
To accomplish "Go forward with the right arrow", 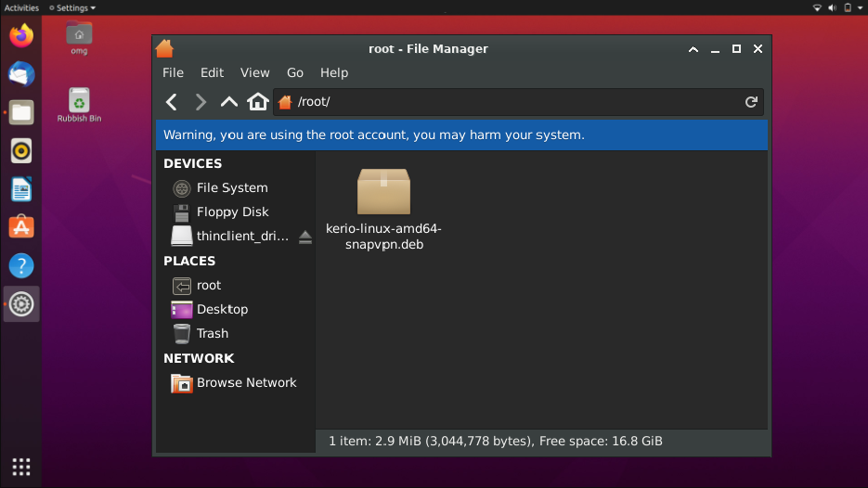I will point(201,102).
